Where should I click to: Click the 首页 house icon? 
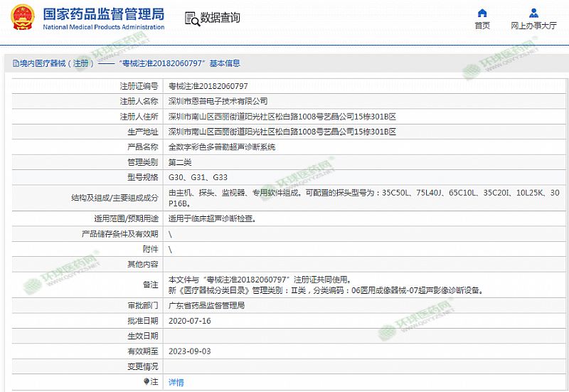[x=482, y=13]
